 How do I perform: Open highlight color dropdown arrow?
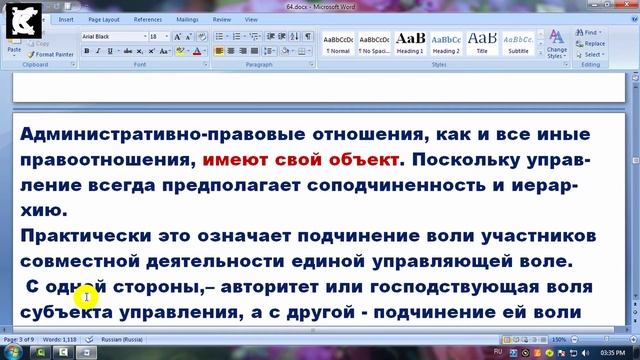pos(188,51)
